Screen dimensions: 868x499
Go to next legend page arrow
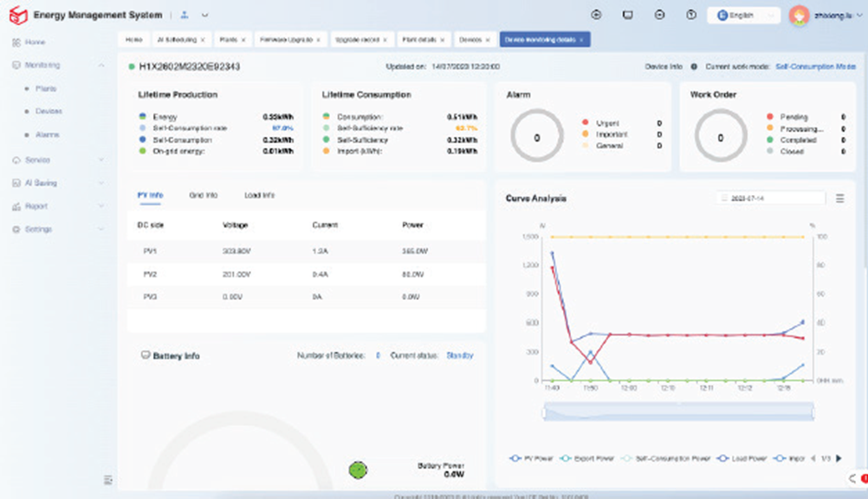[839, 458]
